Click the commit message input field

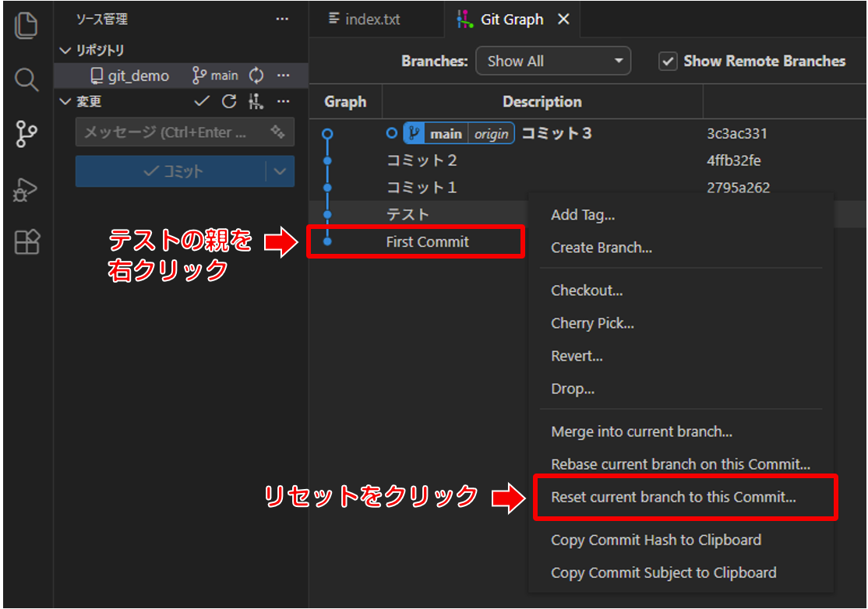[x=171, y=132]
